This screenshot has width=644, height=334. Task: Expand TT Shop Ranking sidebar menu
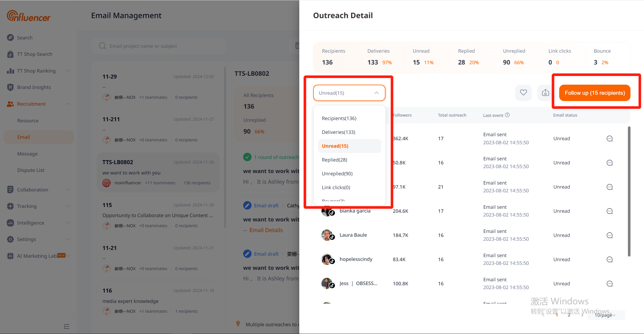68,71
